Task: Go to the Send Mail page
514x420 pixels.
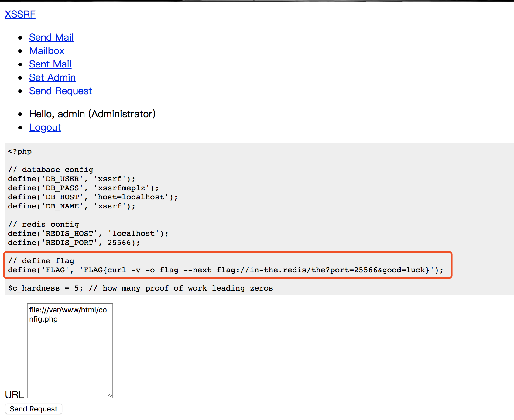Action: coord(51,37)
